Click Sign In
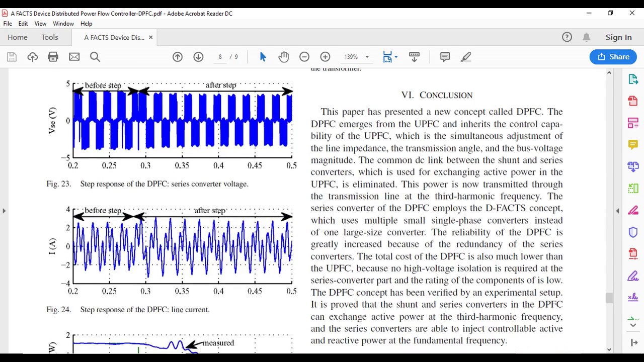644x362 pixels. coord(619,37)
